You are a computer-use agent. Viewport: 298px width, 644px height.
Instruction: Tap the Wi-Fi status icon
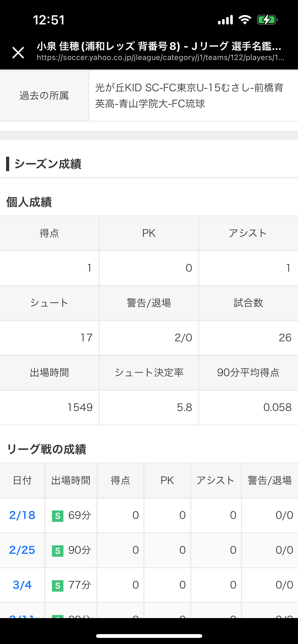(x=245, y=20)
